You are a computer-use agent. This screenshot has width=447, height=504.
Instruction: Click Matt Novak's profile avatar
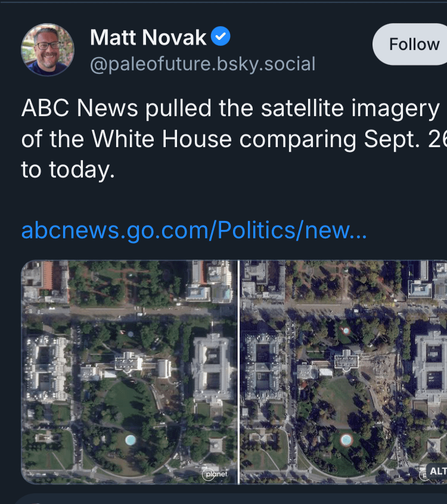[48, 50]
